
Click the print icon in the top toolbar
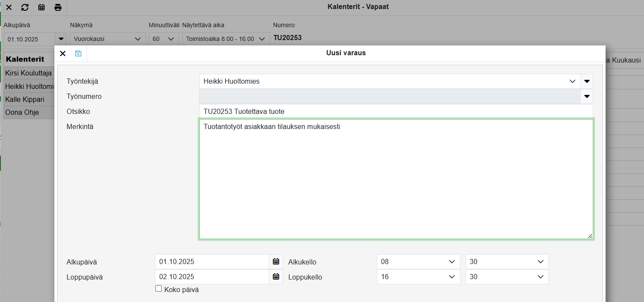click(58, 7)
